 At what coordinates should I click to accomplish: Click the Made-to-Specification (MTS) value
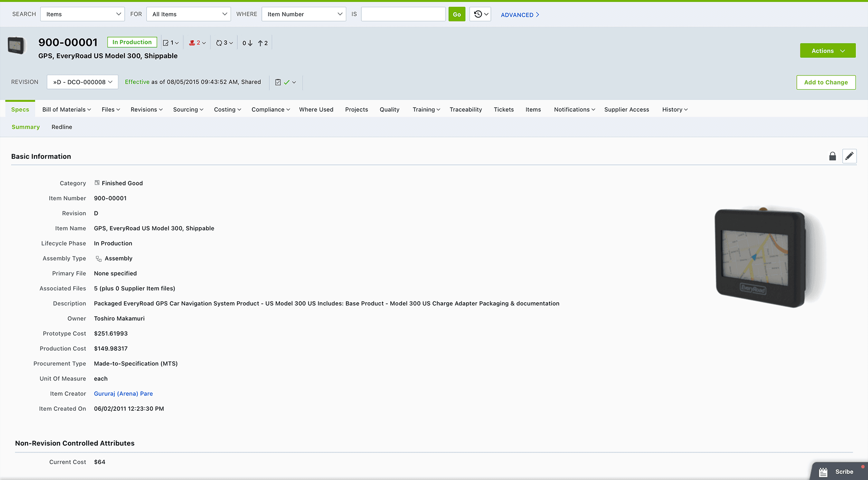[136, 364]
